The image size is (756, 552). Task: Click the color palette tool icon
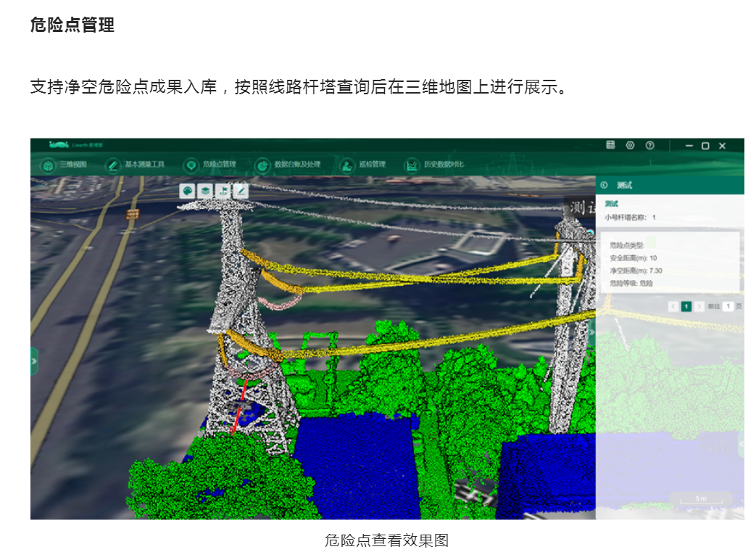[x=188, y=191]
